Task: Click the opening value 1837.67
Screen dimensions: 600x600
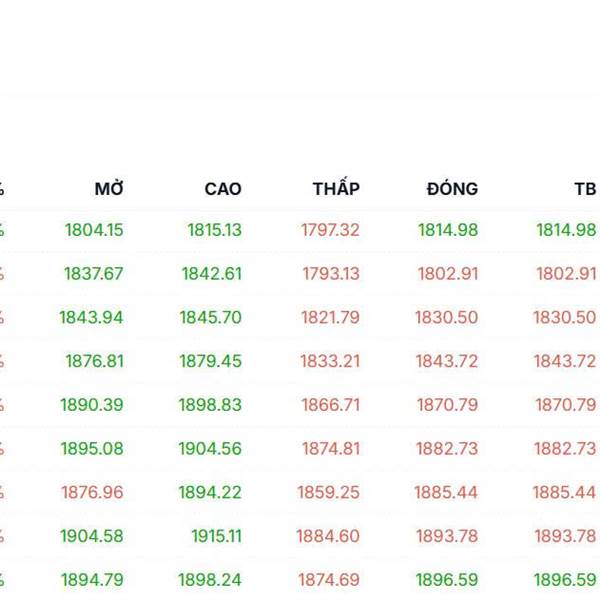Action: pyautogui.click(x=94, y=274)
